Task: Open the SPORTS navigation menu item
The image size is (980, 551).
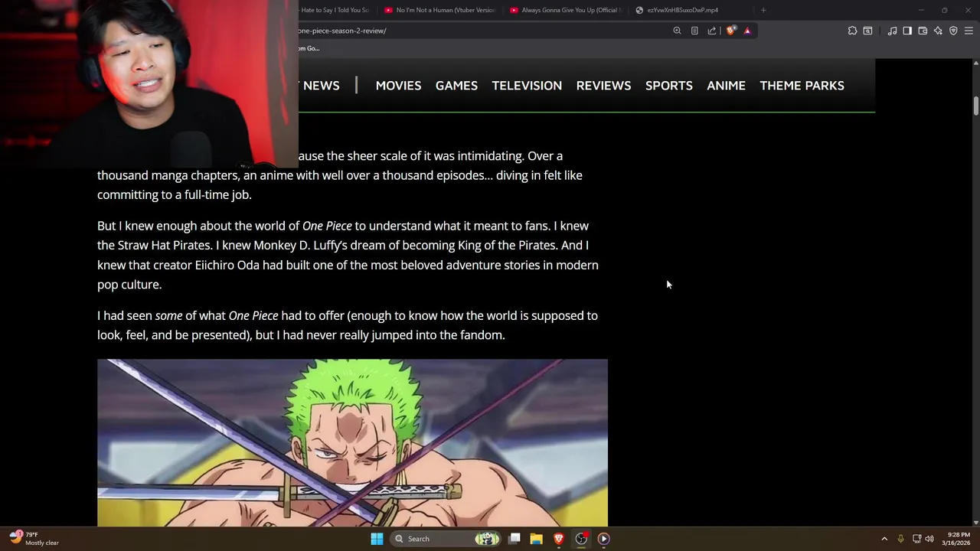Action: [x=668, y=86]
